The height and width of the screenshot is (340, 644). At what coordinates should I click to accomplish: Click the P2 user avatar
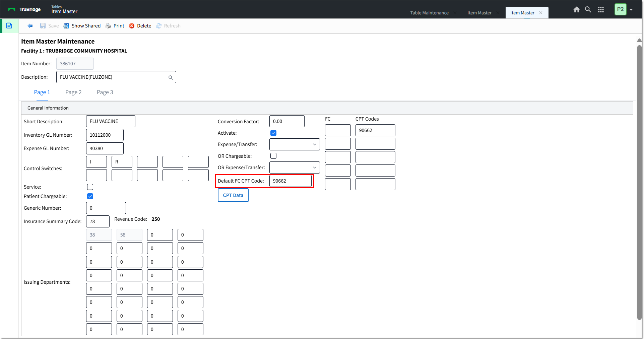[621, 9]
